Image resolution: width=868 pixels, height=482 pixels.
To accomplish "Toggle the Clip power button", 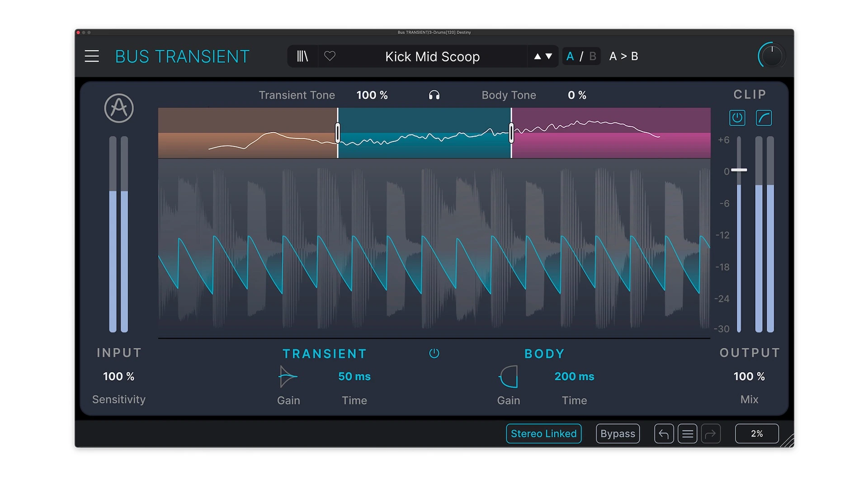I will pos(737,118).
